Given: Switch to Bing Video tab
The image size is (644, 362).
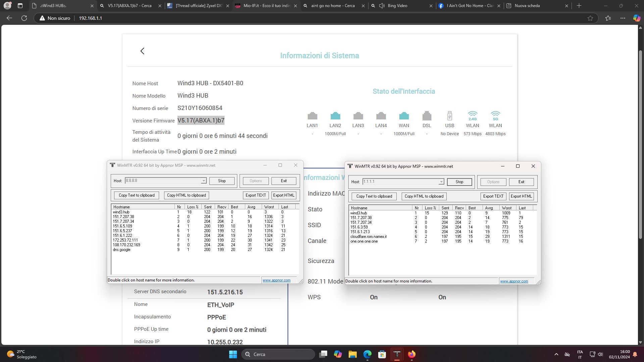Looking at the screenshot, I should pos(397,6).
